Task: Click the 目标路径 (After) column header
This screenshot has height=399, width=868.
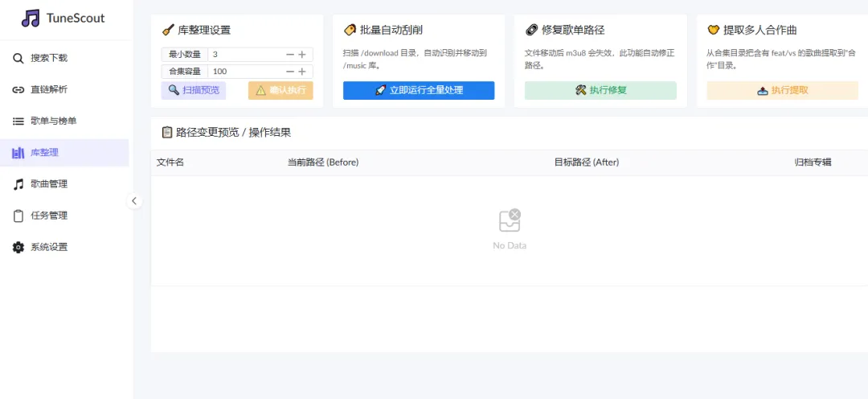Action: [587, 162]
